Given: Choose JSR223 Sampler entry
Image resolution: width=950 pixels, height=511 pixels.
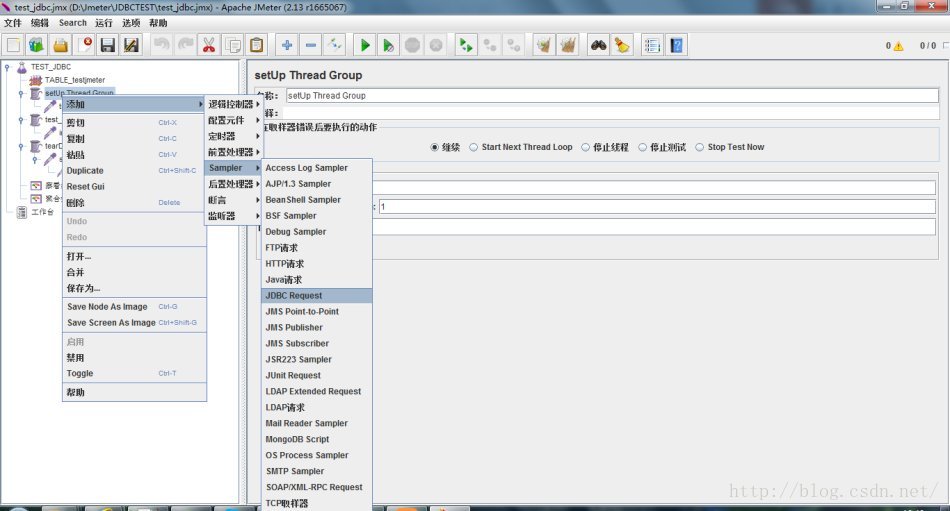Looking at the screenshot, I should (x=317, y=359).
